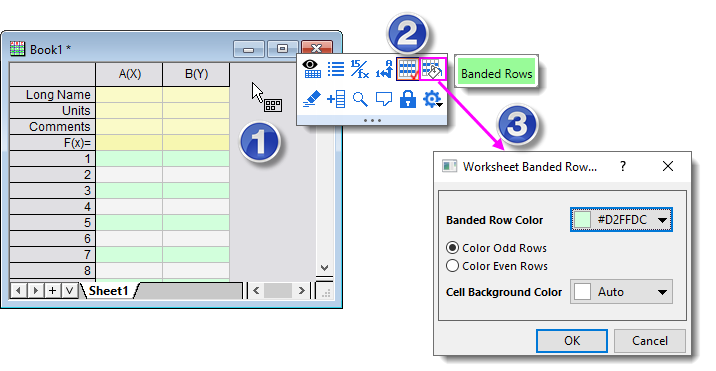
Task: Open the gear settings dropdown in mini toolbar
Action: (432, 99)
